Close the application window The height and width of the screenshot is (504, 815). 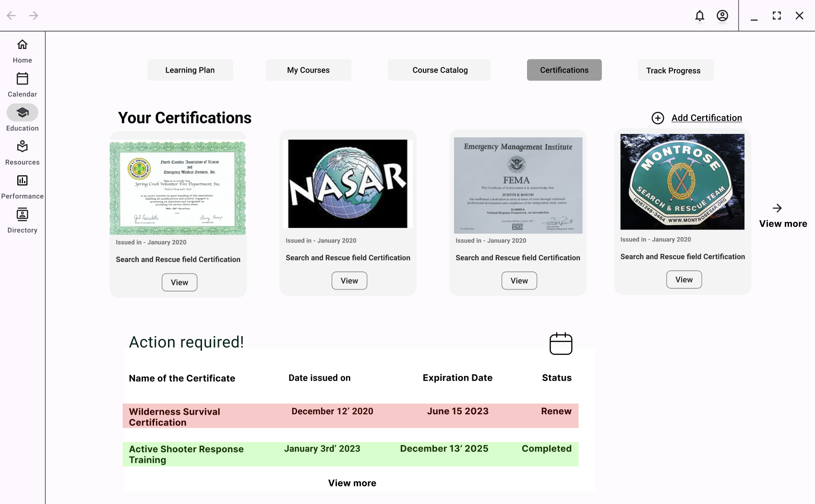tap(799, 16)
